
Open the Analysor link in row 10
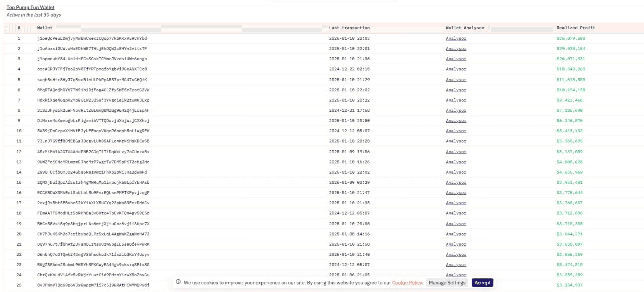[456, 131]
